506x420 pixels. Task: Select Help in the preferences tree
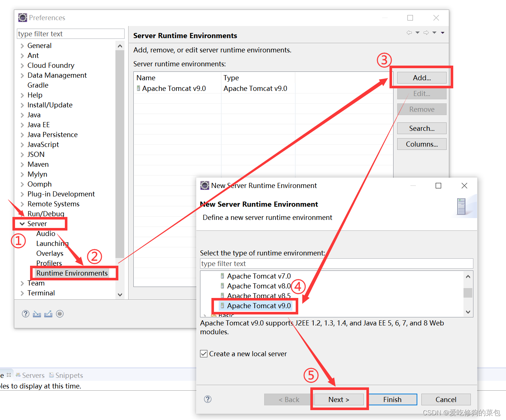tap(35, 95)
